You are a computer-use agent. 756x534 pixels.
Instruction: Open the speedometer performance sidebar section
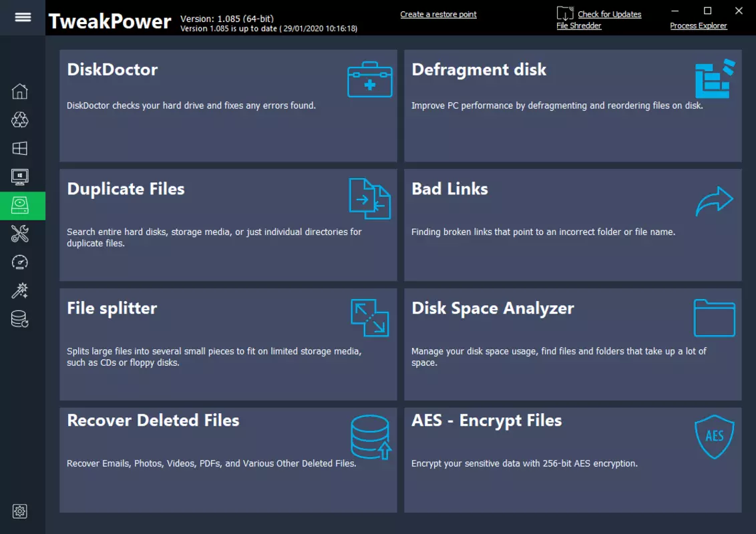[20, 262]
